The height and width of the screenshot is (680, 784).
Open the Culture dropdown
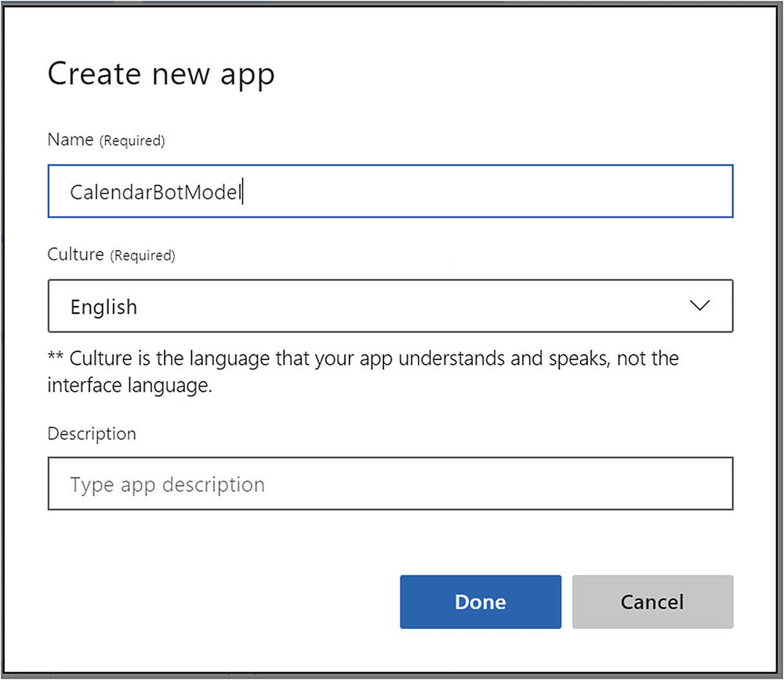coord(390,306)
